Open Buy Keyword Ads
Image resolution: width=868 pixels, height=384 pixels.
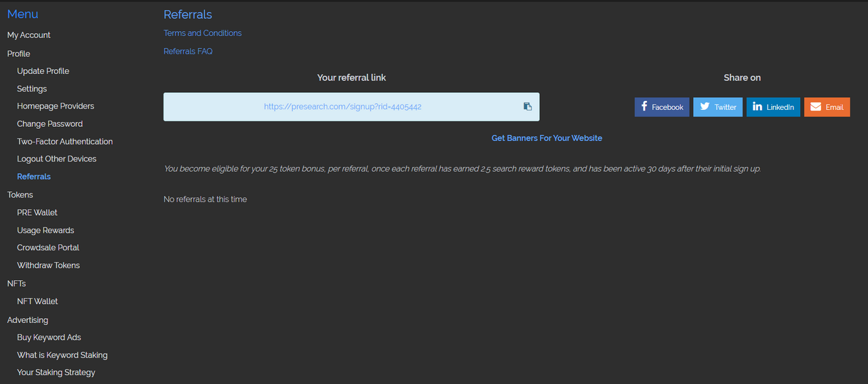[x=49, y=338]
